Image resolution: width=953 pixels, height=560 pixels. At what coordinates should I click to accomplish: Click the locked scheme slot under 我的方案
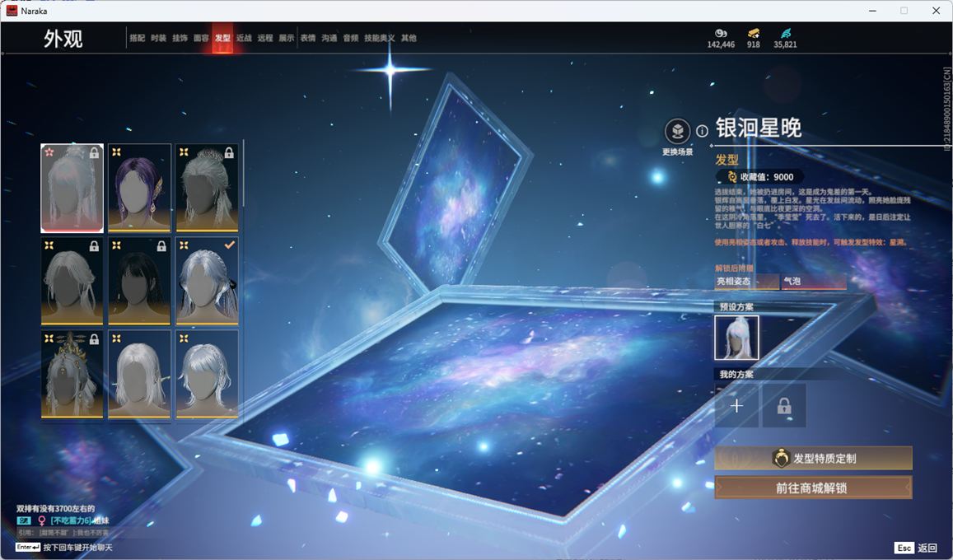(x=784, y=406)
